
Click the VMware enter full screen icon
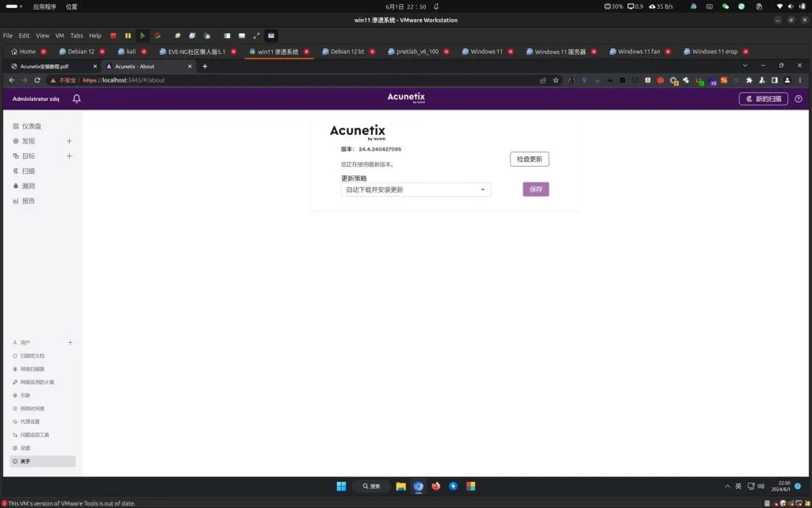[x=256, y=36]
